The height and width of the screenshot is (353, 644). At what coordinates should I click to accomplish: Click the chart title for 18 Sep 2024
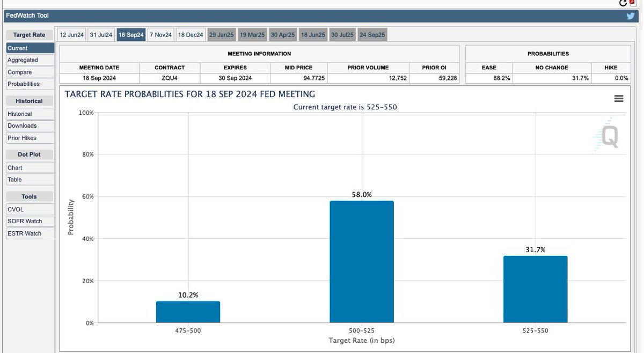click(x=190, y=94)
